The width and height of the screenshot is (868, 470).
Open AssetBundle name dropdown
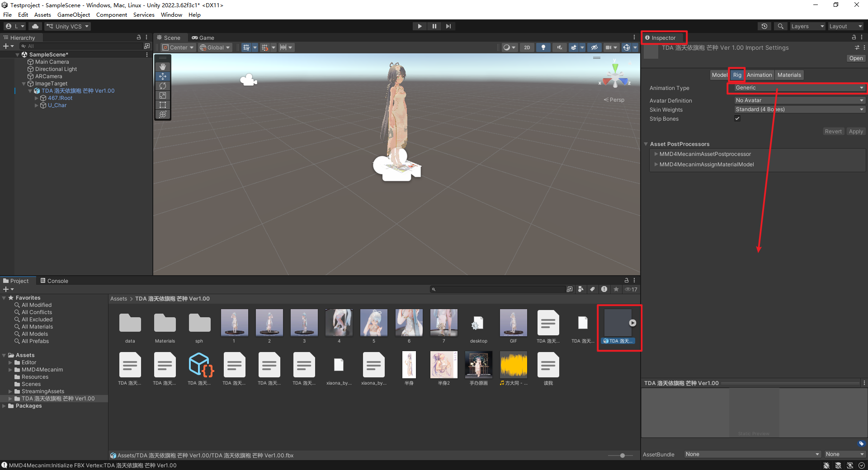pos(752,454)
